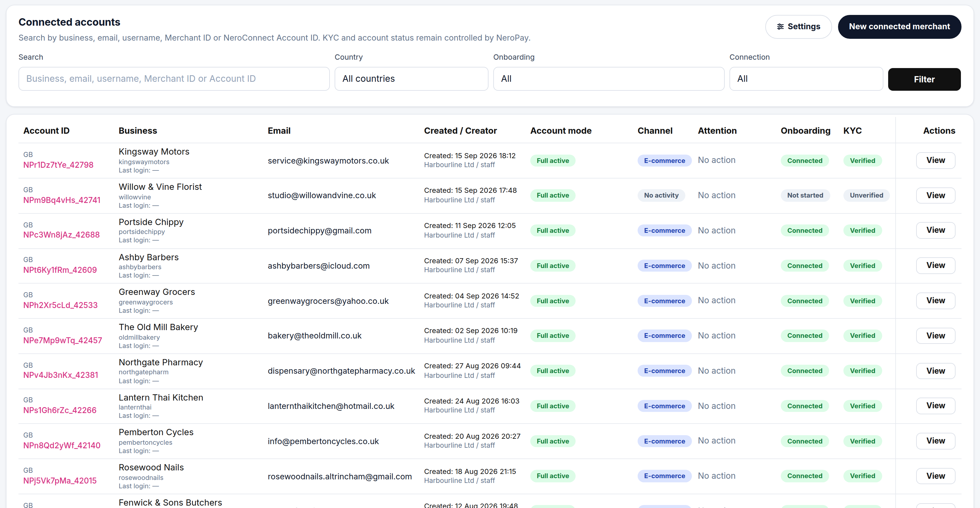
Task: Click the Unverified KYC badge
Action: 866,195
